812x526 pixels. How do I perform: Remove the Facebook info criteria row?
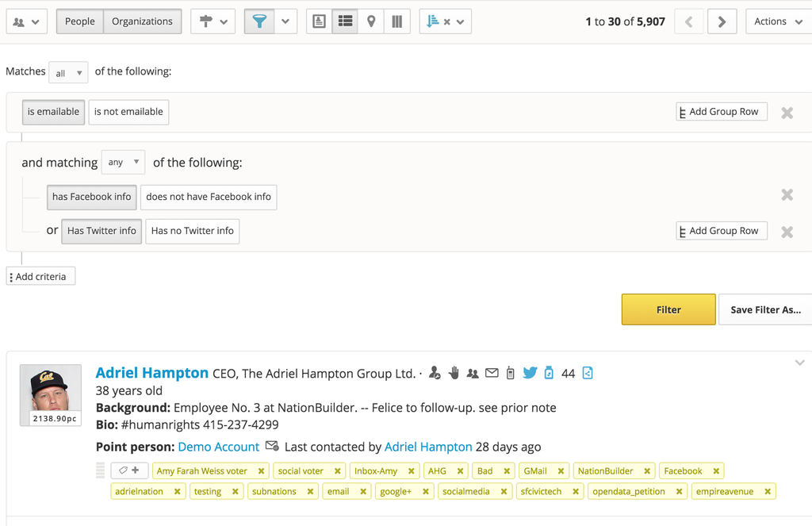pyautogui.click(x=787, y=195)
